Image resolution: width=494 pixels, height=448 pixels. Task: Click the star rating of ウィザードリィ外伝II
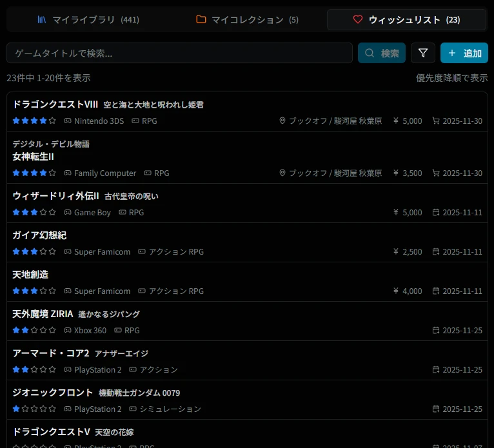34,212
